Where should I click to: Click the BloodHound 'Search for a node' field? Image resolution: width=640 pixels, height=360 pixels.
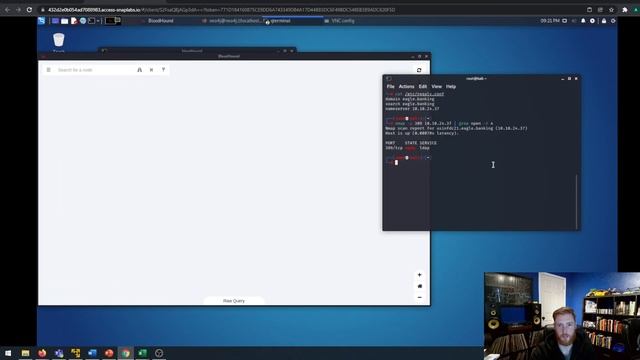(x=95, y=70)
